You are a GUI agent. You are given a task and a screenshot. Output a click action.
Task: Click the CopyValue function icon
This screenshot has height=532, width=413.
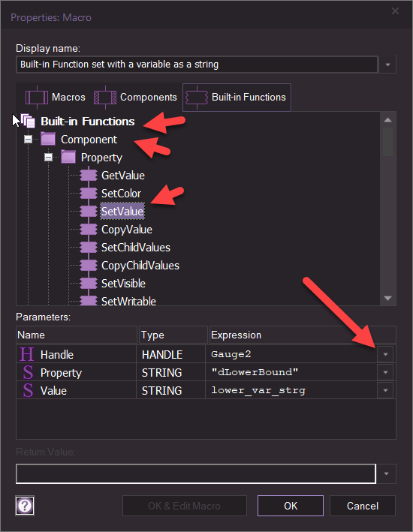click(89, 230)
